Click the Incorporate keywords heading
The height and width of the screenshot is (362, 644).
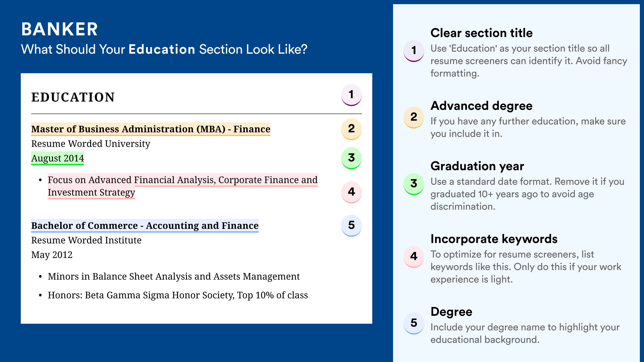click(494, 239)
